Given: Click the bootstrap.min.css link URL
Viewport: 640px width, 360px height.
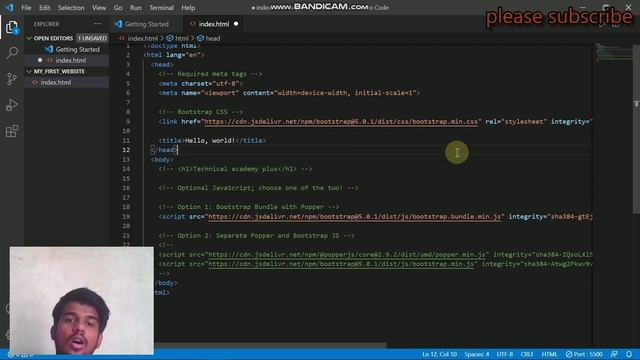Looking at the screenshot, I should [x=341, y=122].
